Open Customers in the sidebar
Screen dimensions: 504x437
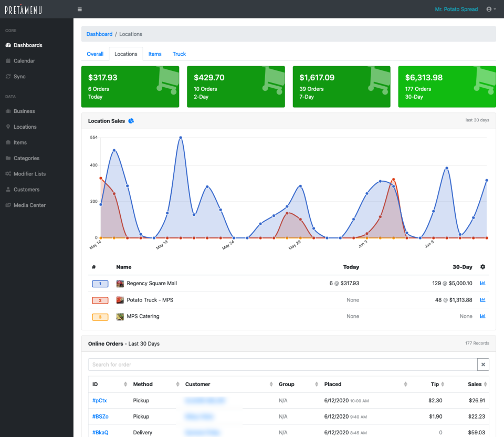point(26,190)
